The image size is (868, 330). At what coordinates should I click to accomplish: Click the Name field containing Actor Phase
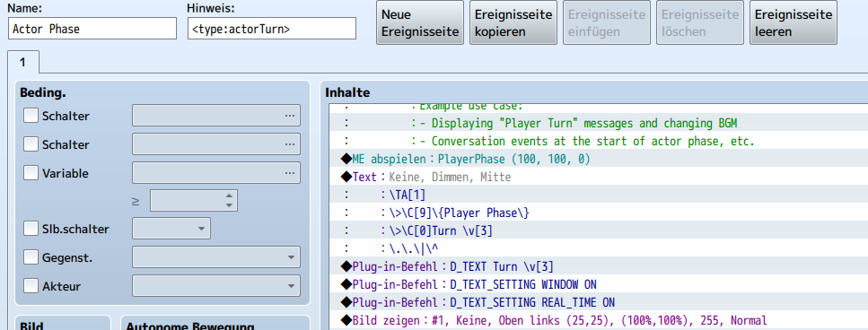click(92, 29)
